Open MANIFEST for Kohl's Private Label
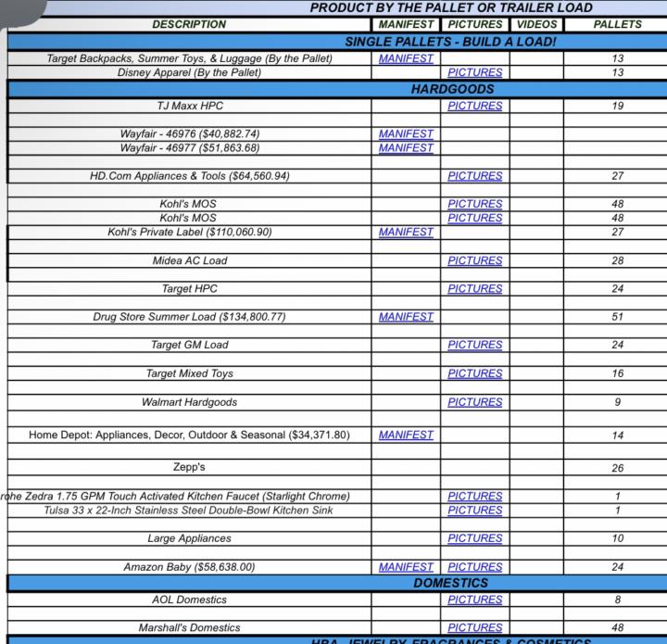 coord(406,233)
